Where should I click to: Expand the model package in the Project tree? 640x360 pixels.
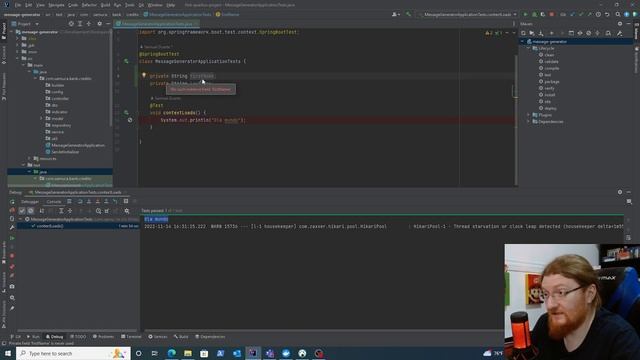41,118
